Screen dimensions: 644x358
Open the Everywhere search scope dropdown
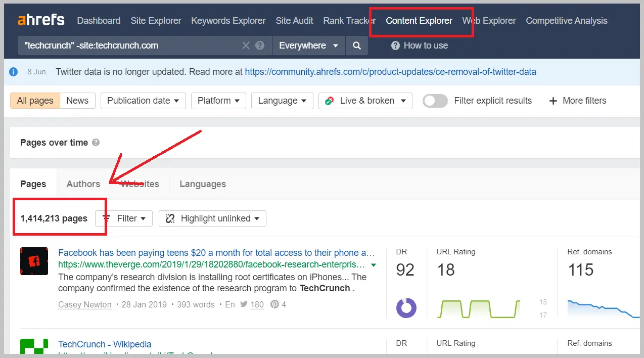pos(308,46)
